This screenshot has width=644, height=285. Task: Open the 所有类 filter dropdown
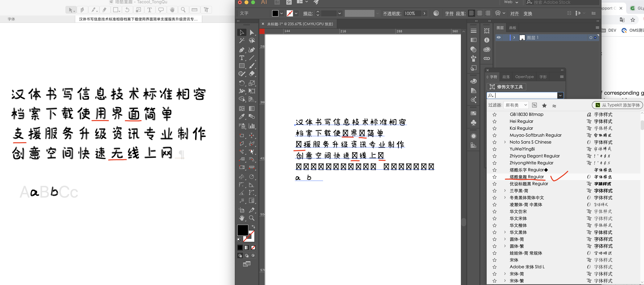click(516, 105)
